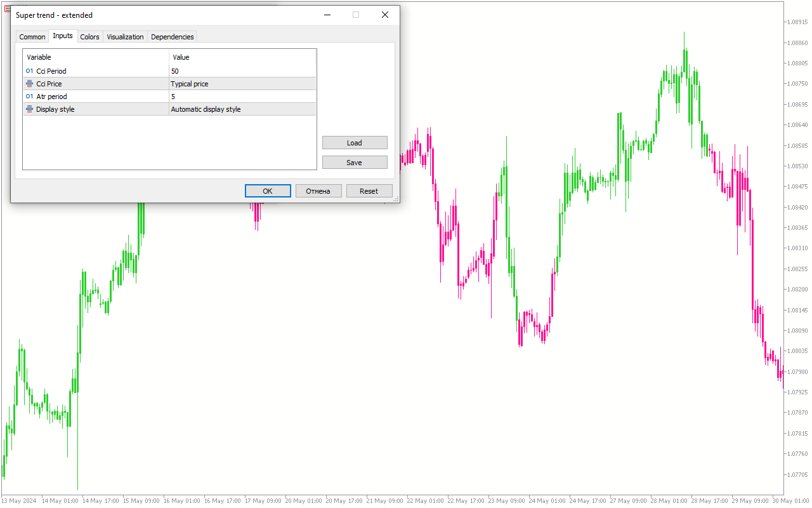Edit the Atr period value 5
The image size is (812, 508).
pyautogui.click(x=242, y=97)
